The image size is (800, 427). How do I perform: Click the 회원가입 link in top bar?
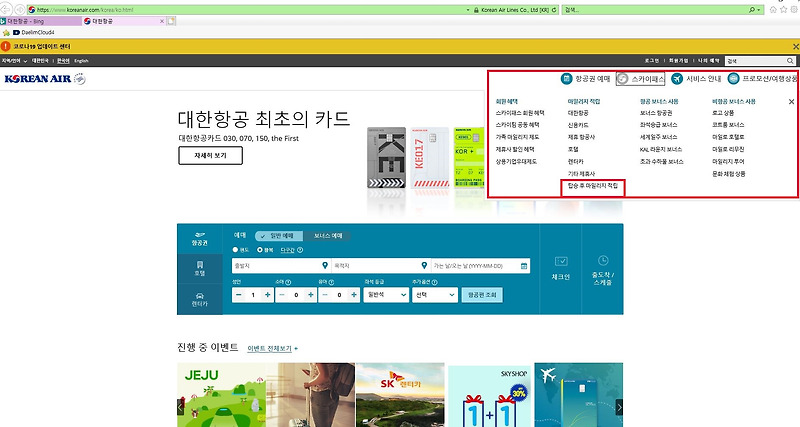click(x=678, y=61)
